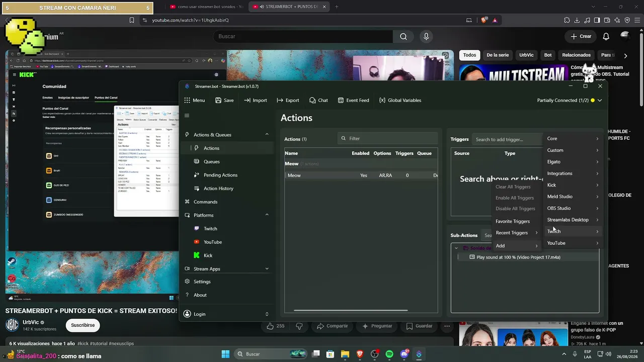This screenshot has height=362, width=644.
Task: Open Discord from the taskbar
Action: (x=404, y=354)
